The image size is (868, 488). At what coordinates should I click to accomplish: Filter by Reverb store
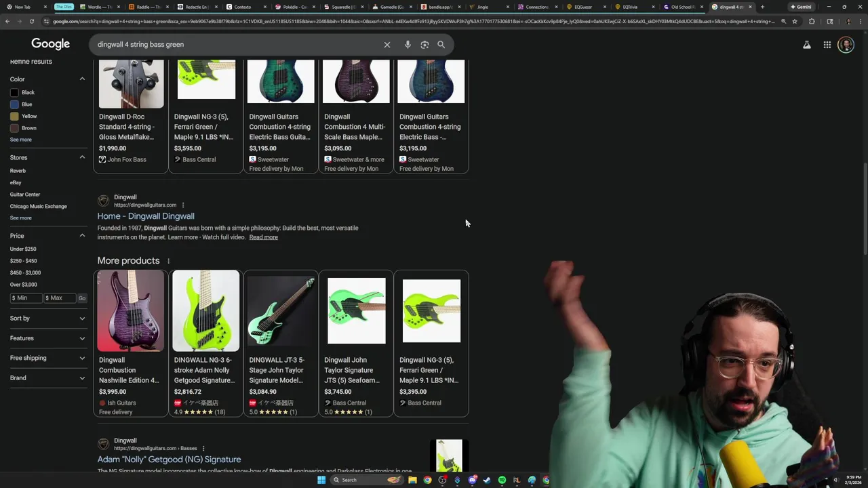[x=18, y=171]
